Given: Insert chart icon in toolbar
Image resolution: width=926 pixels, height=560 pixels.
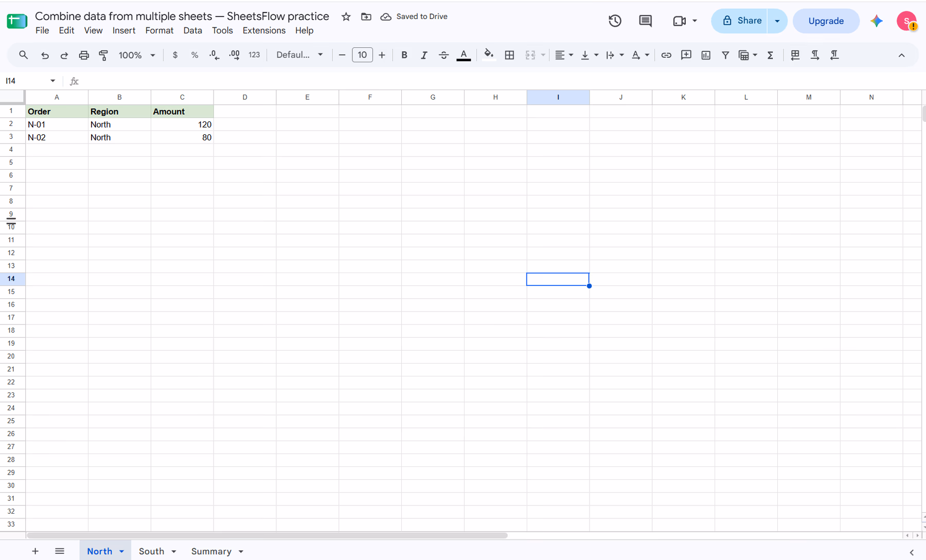Looking at the screenshot, I should point(706,55).
